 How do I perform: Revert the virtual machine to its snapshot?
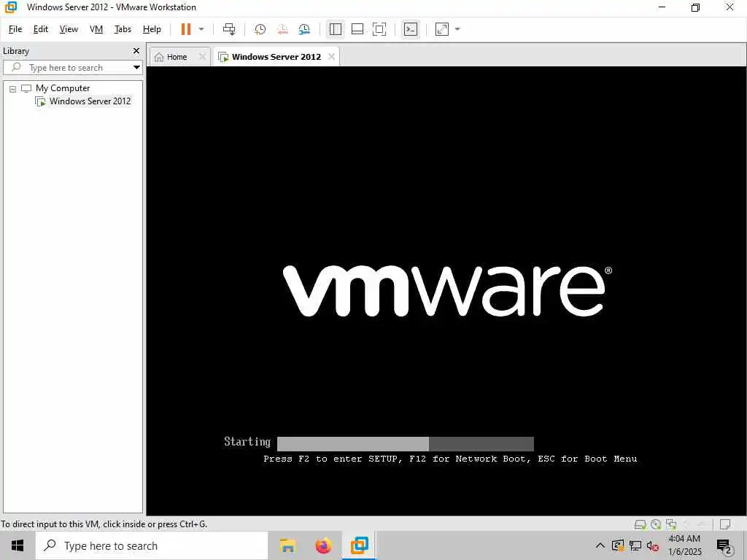pyautogui.click(x=282, y=29)
